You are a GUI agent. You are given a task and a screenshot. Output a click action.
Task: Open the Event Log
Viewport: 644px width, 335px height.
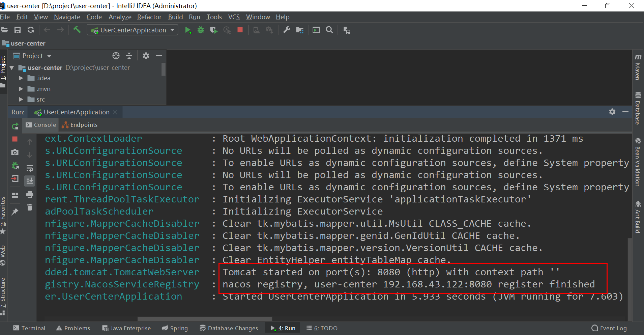click(609, 328)
